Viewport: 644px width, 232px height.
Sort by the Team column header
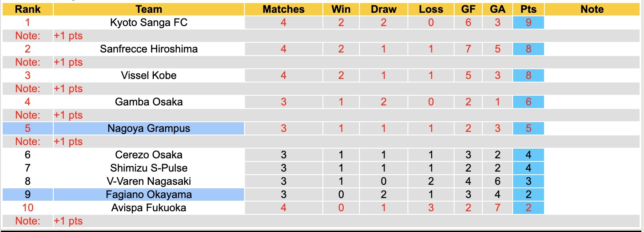149,9
